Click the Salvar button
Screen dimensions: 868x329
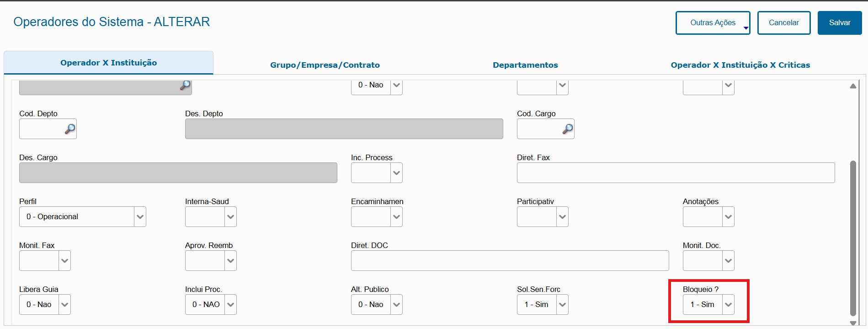tap(839, 23)
